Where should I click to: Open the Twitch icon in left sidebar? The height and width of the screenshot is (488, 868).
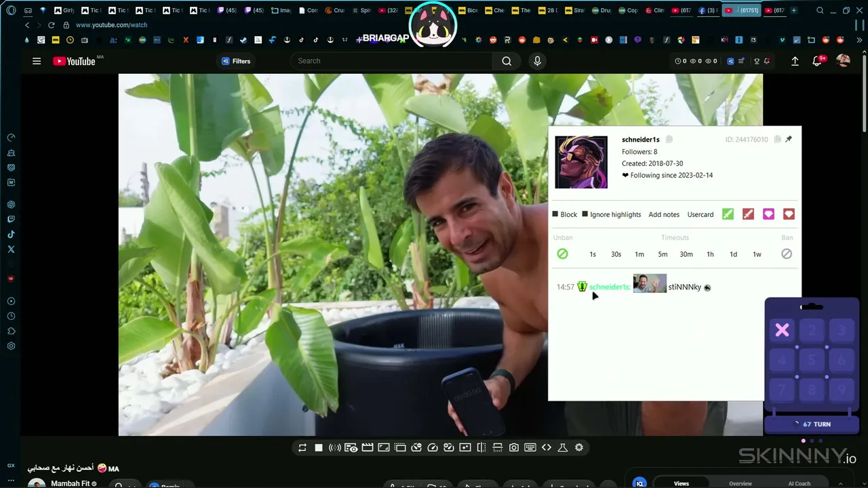11,220
